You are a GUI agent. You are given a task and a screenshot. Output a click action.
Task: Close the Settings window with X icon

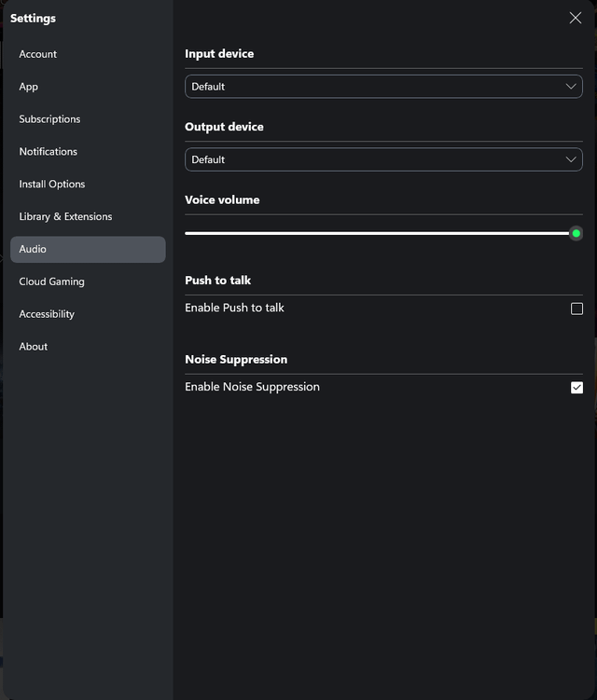point(575,18)
